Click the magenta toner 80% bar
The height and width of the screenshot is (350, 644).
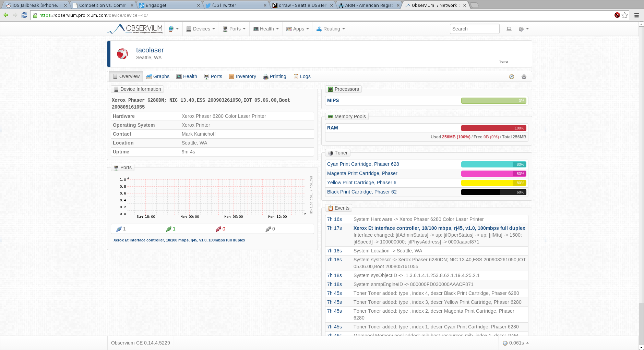(x=494, y=174)
